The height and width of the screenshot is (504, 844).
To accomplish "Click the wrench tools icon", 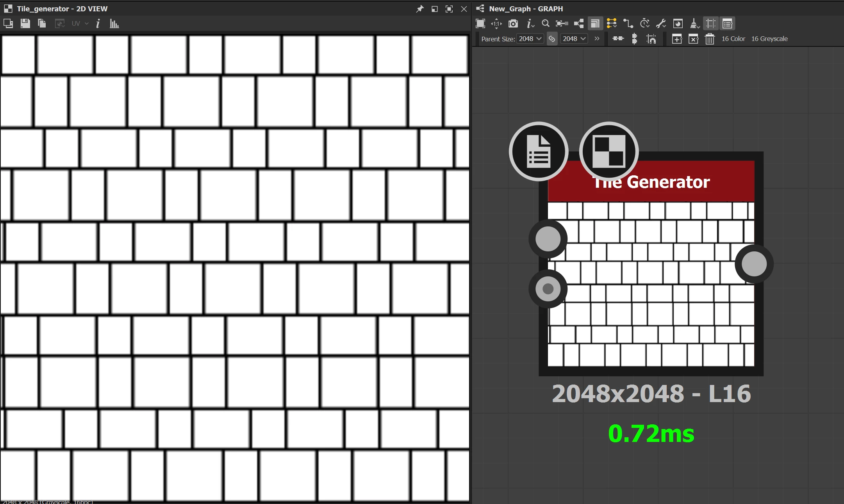I will pyautogui.click(x=661, y=23).
